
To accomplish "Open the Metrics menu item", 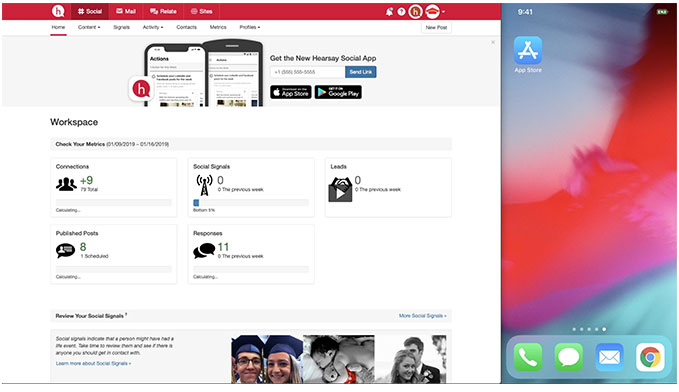I will click(218, 27).
